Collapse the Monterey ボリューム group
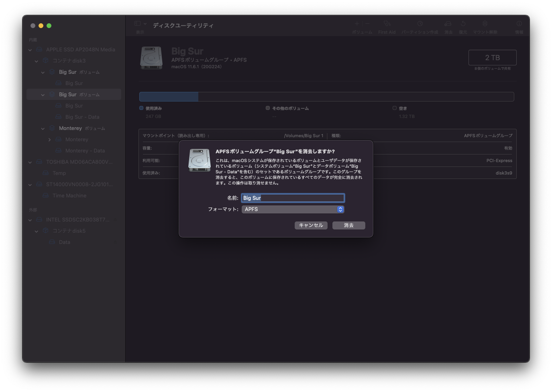The height and width of the screenshot is (392, 552). coord(43,128)
